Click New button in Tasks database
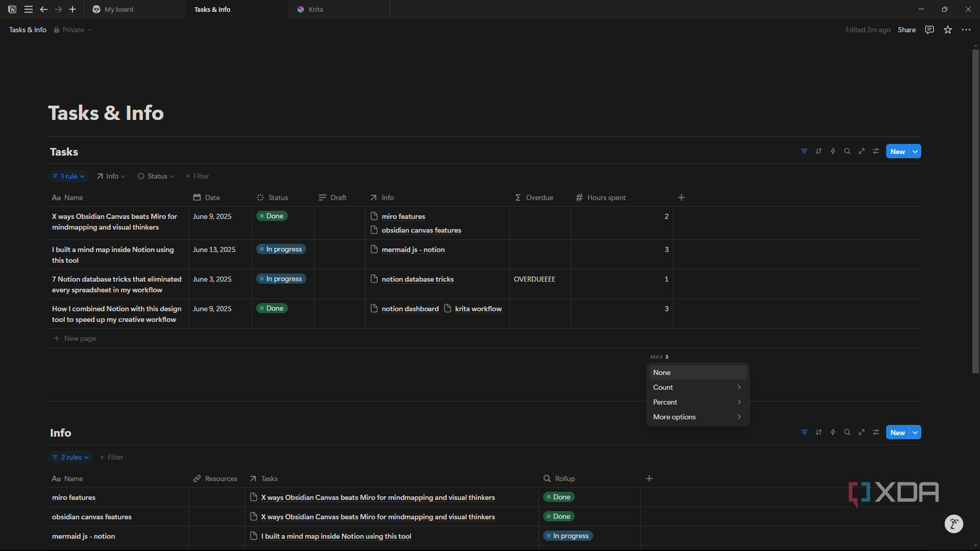Image resolution: width=980 pixels, height=551 pixels. 898,151
